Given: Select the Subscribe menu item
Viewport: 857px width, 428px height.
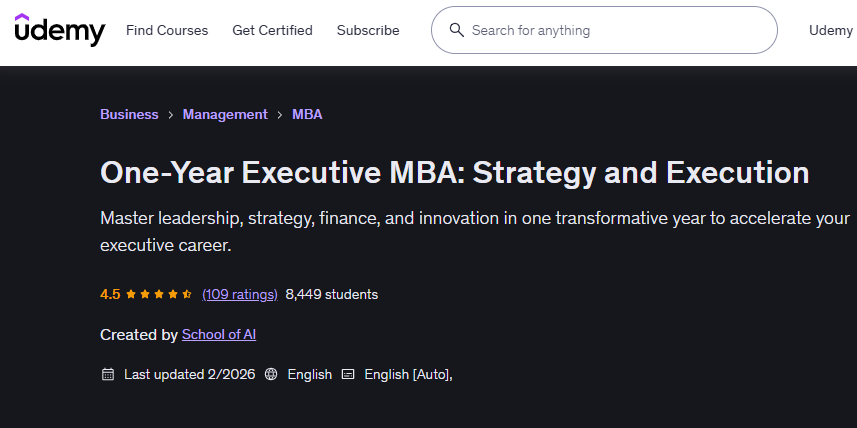Looking at the screenshot, I should (x=368, y=30).
